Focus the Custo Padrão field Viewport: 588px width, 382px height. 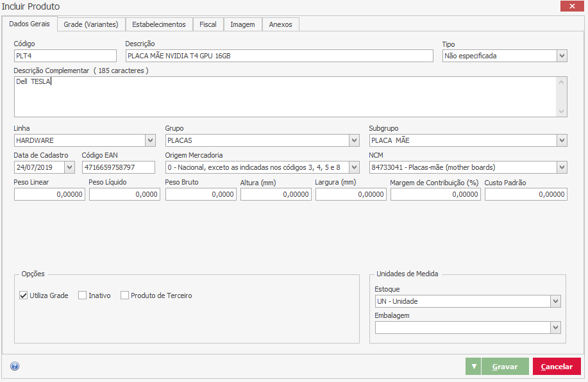point(525,194)
